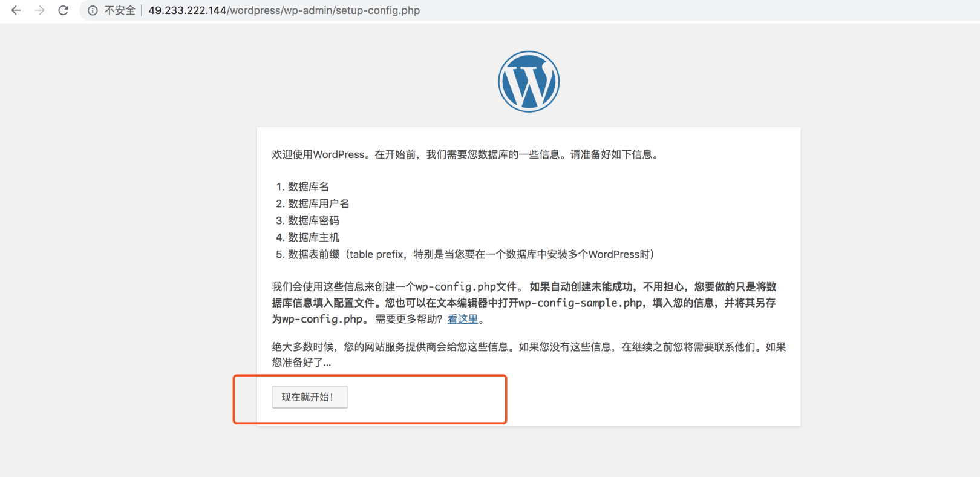This screenshot has height=477, width=980.
Task: Click the 不安全 security label
Action: 120,10
